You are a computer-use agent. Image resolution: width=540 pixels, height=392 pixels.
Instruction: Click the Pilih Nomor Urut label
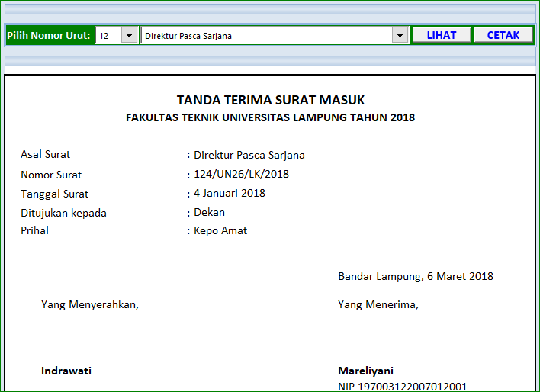pos(49,36)
